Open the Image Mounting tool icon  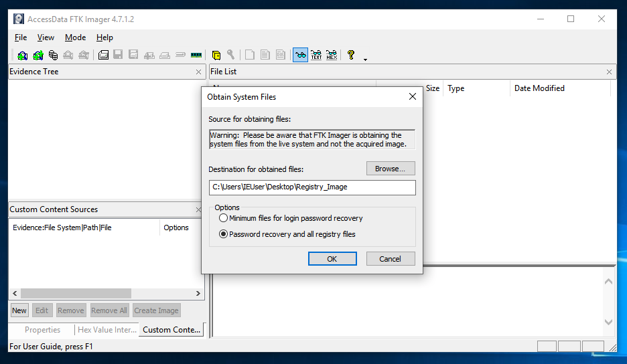[53, 55]
